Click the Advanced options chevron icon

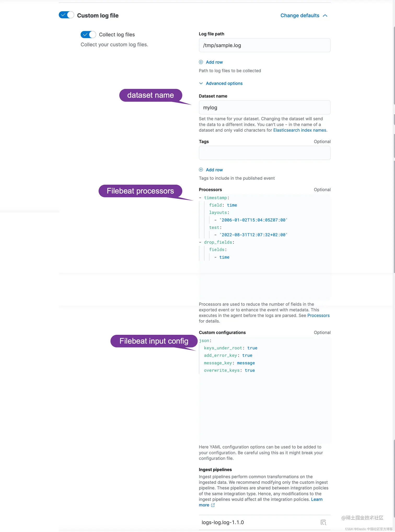tap(201, 83)
